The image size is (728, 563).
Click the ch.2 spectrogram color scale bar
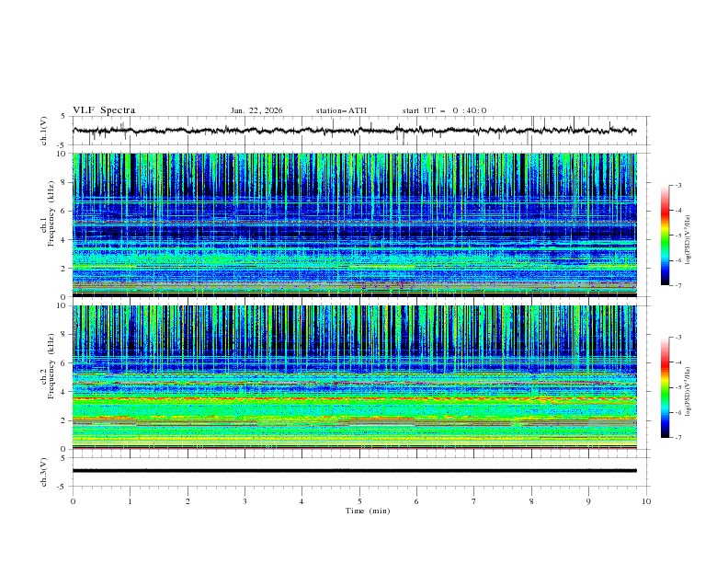coord(665,386)
